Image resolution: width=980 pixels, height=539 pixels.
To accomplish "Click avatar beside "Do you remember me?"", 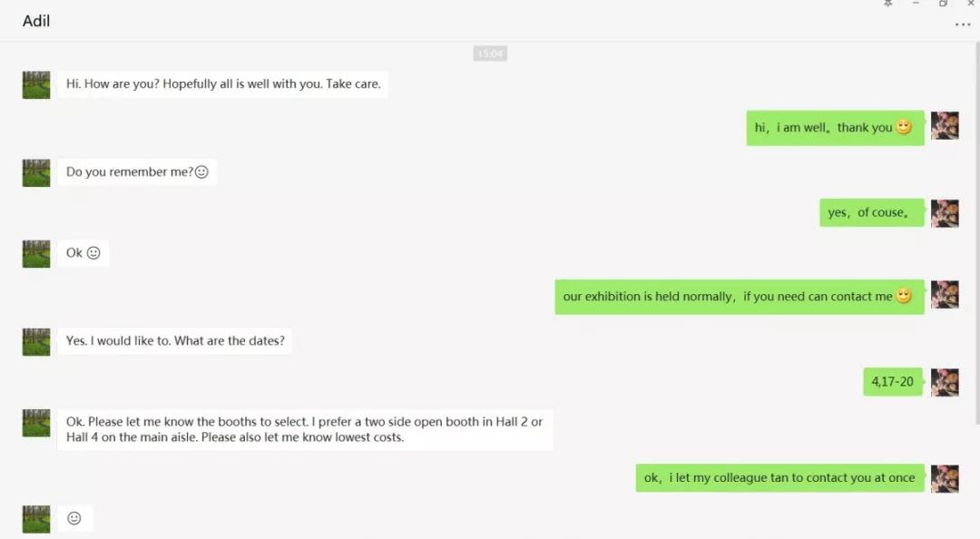I will click(36, 172).
